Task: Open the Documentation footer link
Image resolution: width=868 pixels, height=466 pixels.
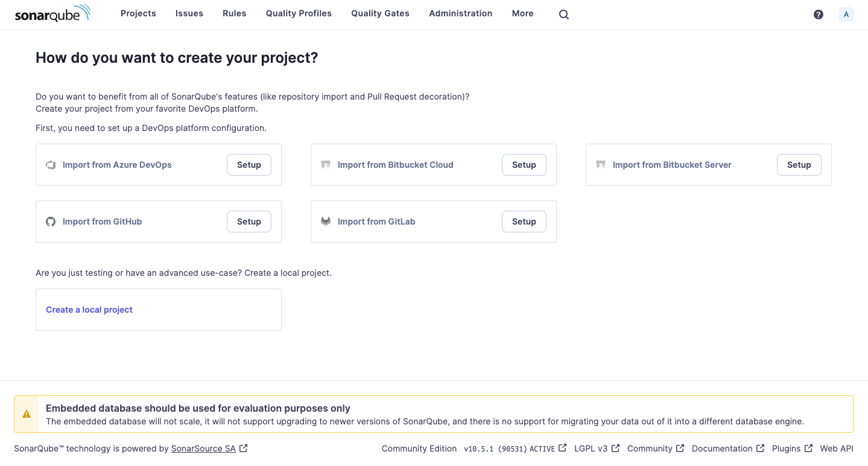Action: point(723,448)
